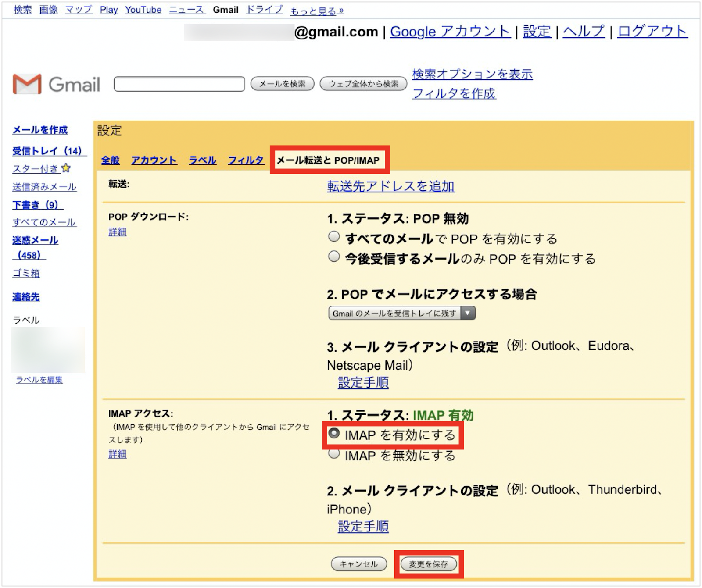Focus the Gmail search input field
Screen dimensions: 702x588
pyautogui.click(x=179, y=84)
